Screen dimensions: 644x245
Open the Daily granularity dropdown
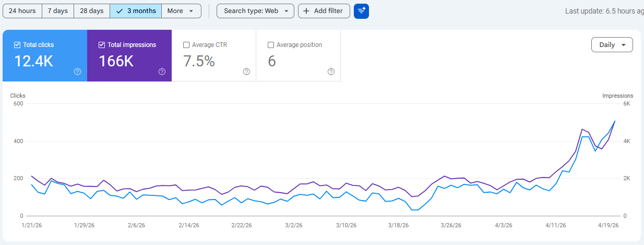(x=612, y=45)
